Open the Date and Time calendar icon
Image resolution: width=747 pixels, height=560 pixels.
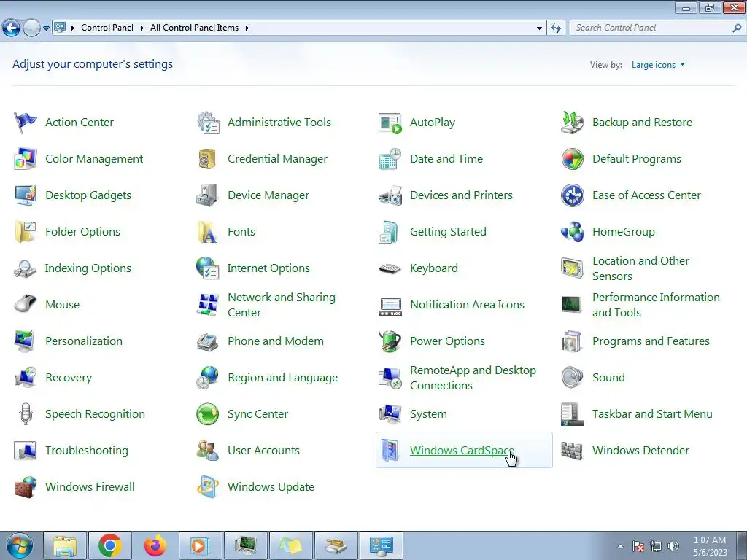pos(390,158)
